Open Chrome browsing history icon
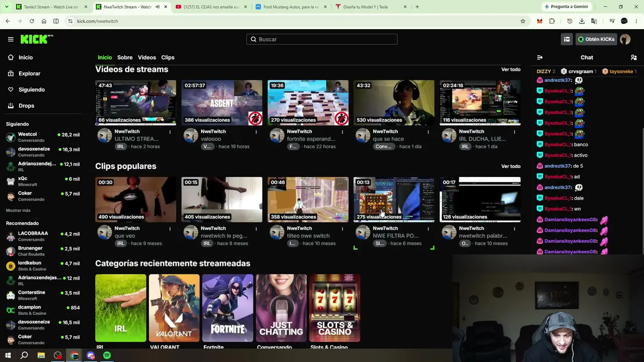The image size is (644, 362). tap(570, 21)
